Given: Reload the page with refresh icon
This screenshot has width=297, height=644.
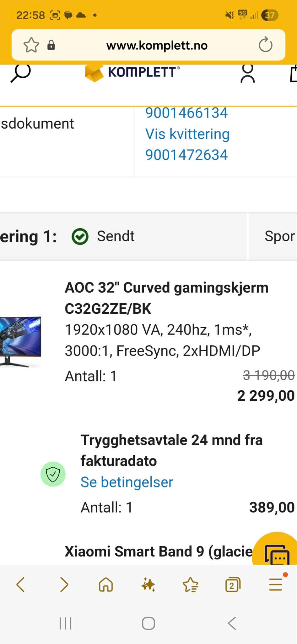Looking at the screenshot, I should tap(265, 45).
